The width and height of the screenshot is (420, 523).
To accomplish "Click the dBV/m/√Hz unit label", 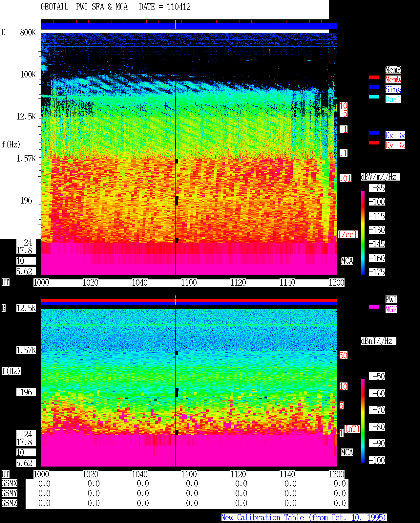I will [380, 177].
